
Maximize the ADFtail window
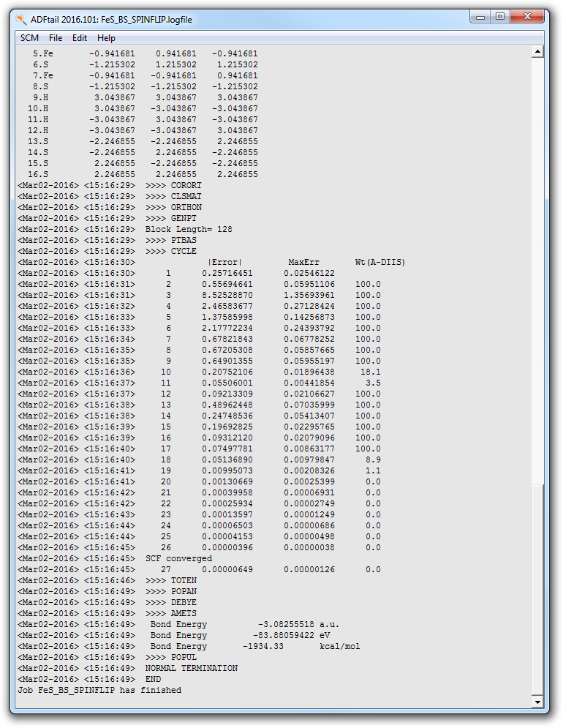point(500,17)
